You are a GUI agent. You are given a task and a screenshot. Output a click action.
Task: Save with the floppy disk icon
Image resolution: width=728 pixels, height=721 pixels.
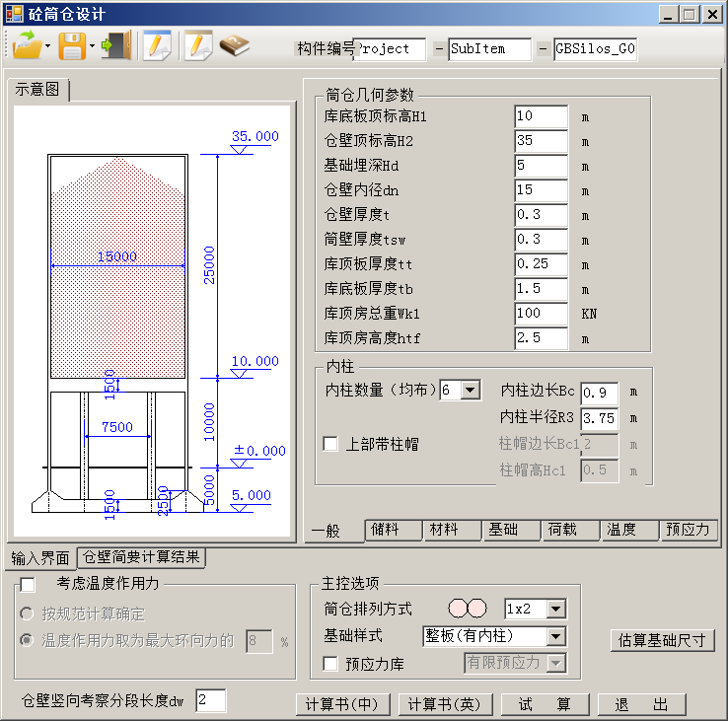(72, 45)
